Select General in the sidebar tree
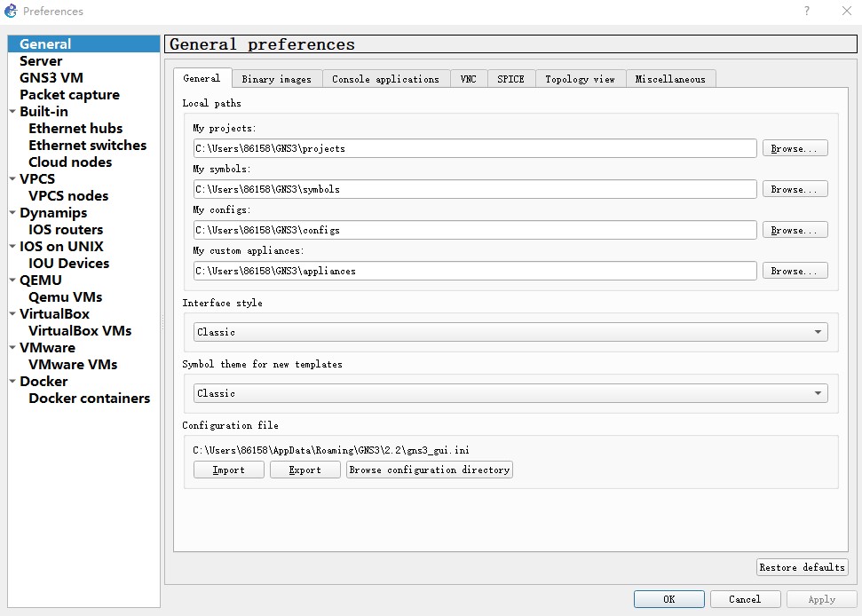Viewport: 862px width, 616px height. coord(83,44)
